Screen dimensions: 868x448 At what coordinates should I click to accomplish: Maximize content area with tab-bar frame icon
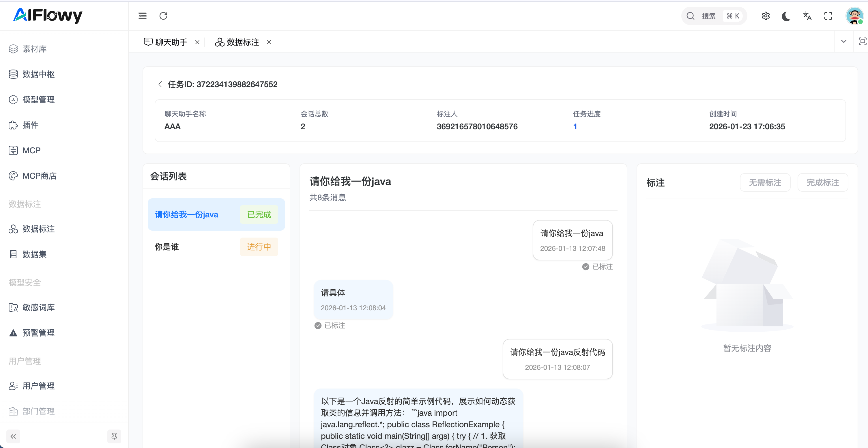point(862,42)
